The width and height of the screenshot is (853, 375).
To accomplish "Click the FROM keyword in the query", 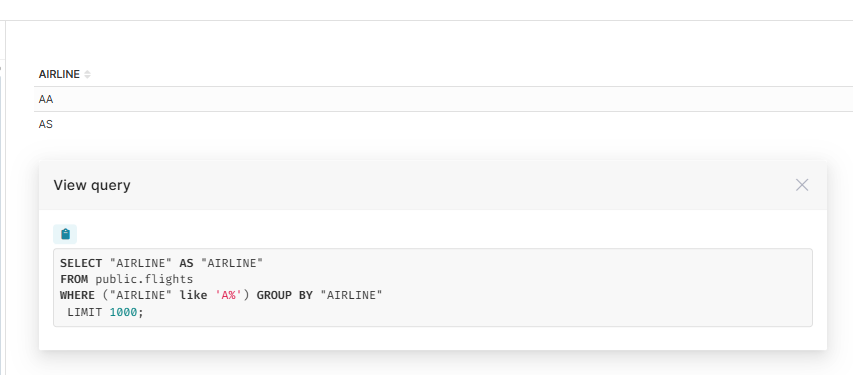I will [74, 280].
